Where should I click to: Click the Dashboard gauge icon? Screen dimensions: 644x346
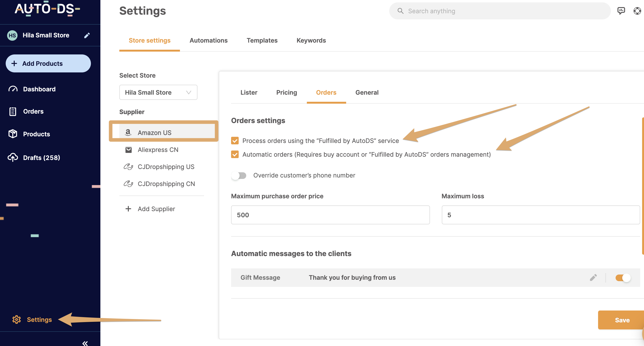(13, 89)
